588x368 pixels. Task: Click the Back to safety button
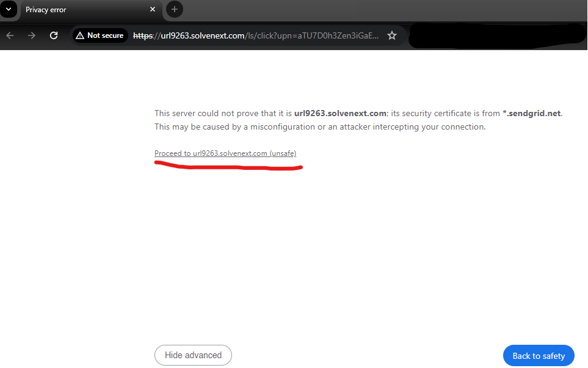[x=539, y=356]
